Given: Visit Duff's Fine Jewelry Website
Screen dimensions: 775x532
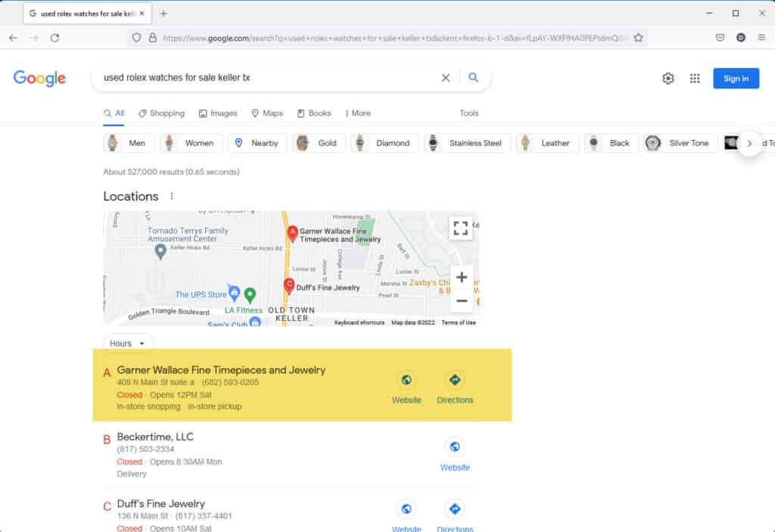Looking at the screenshot, I should pyautogui.click(x=406, y=515).
